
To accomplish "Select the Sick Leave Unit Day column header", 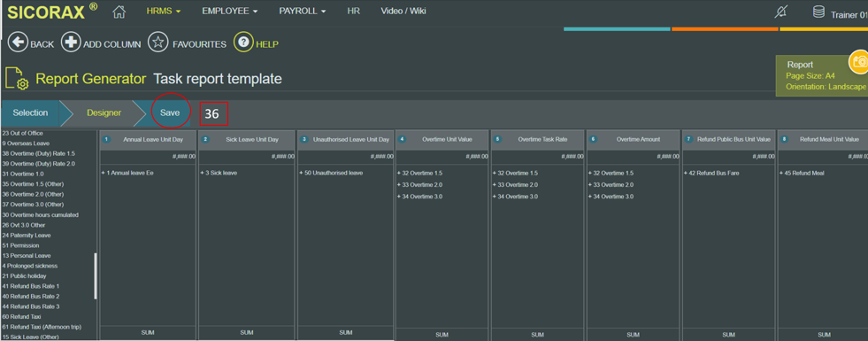I will 248,140.
